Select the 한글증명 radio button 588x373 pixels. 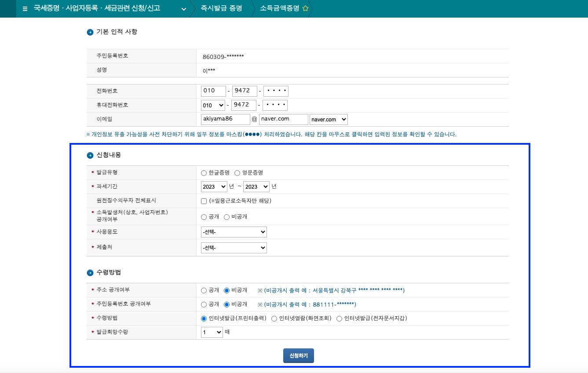click(x=204, y=173)
